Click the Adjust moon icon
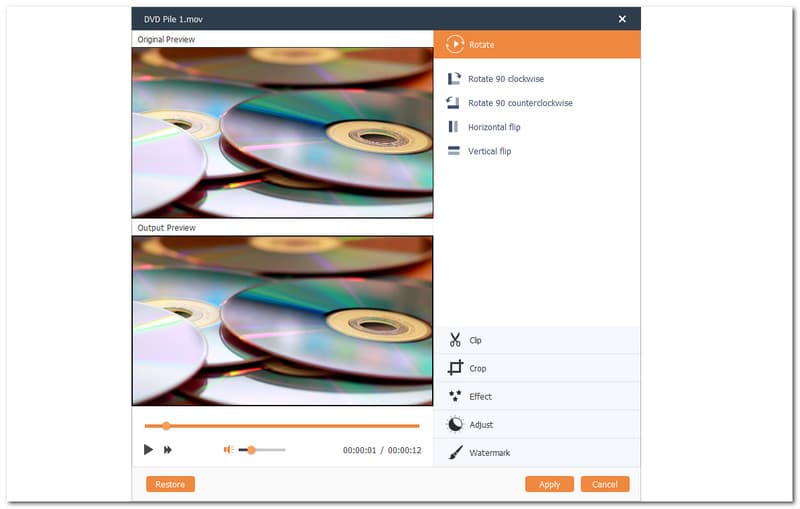800x509 pixels. [x=455, y=424]
